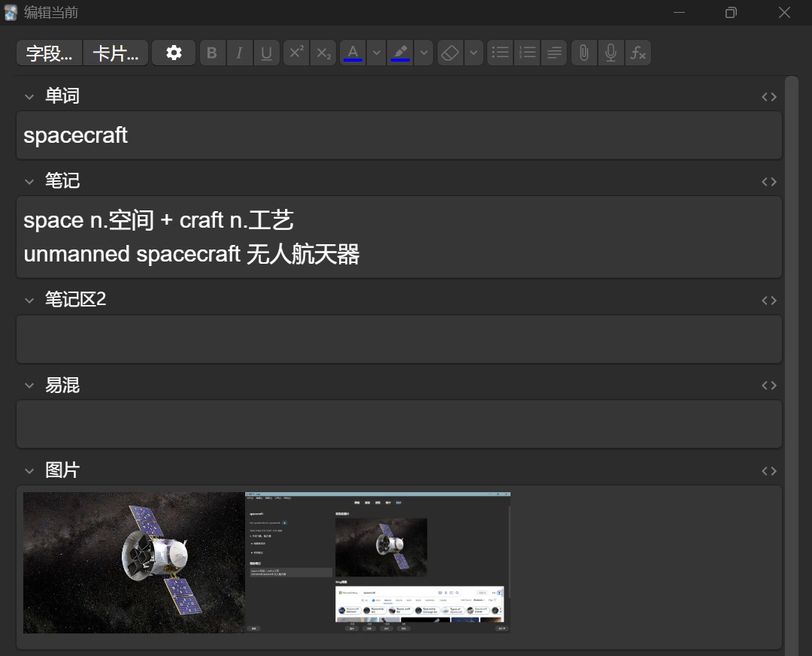812x656 pixels.
Task: Open the highlight color dropdown arrow
Action: (424, 53)
